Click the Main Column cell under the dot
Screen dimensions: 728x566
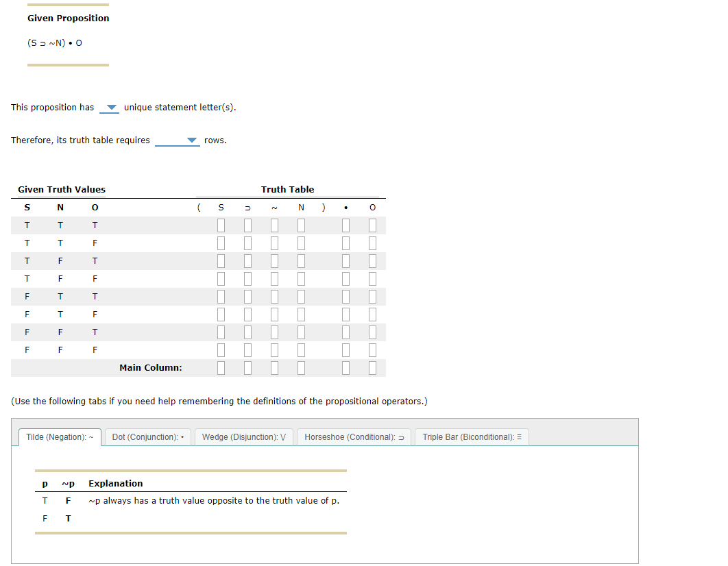pyautogui.click(x=345, y=367)
